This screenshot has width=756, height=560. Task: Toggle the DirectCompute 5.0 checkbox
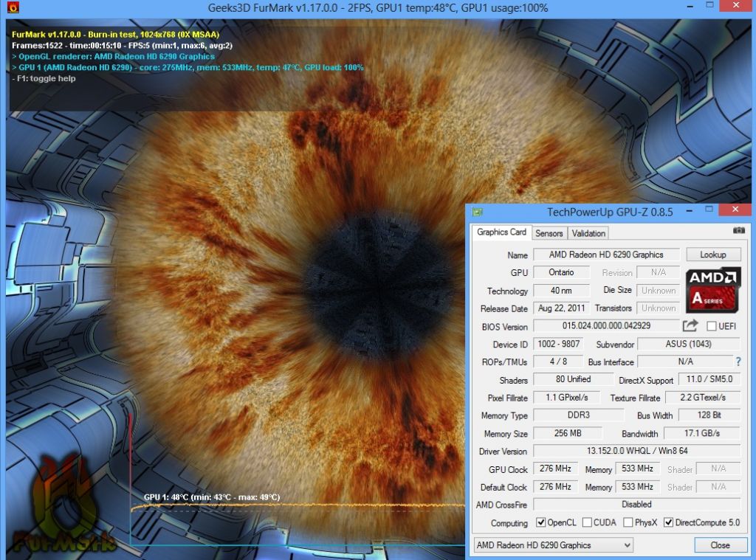[668, 522]
